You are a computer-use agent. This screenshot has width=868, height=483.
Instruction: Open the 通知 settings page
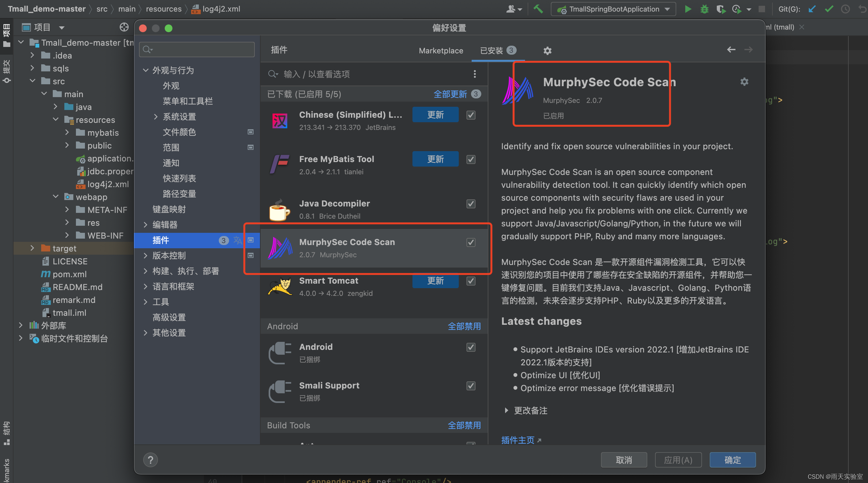tap(171, 163)
